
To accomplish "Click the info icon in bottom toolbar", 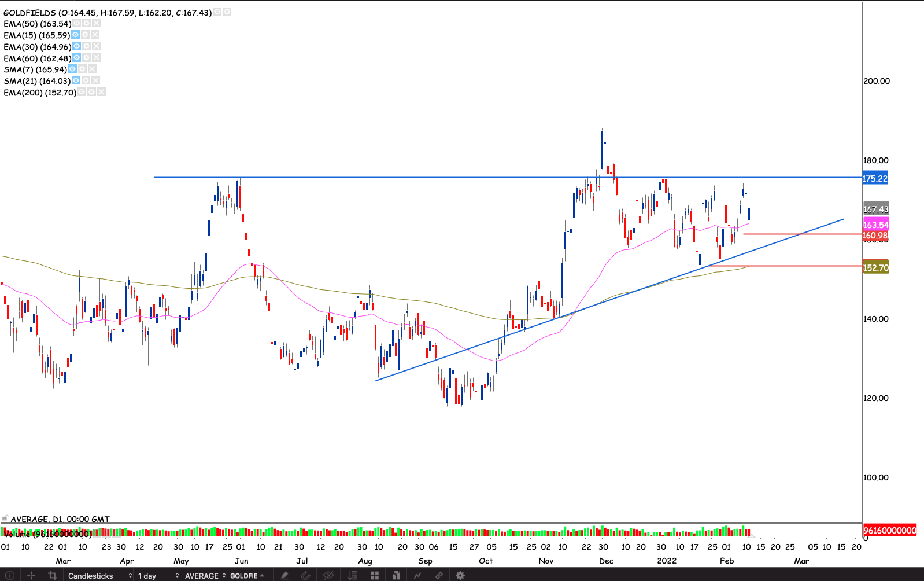I will 9,575.
